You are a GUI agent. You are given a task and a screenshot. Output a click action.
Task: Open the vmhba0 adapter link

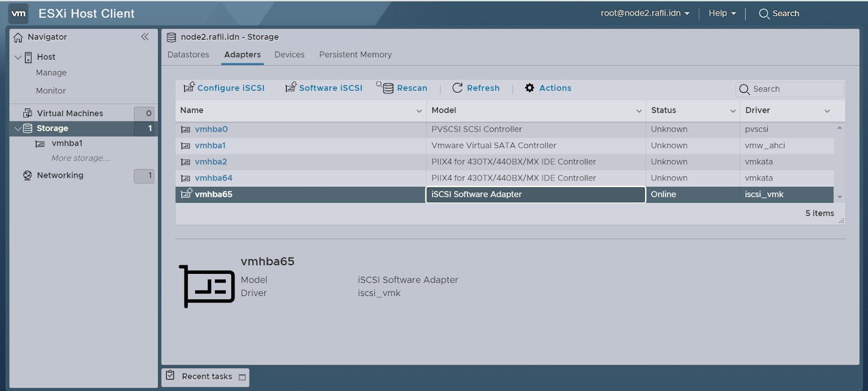[212, 129]
